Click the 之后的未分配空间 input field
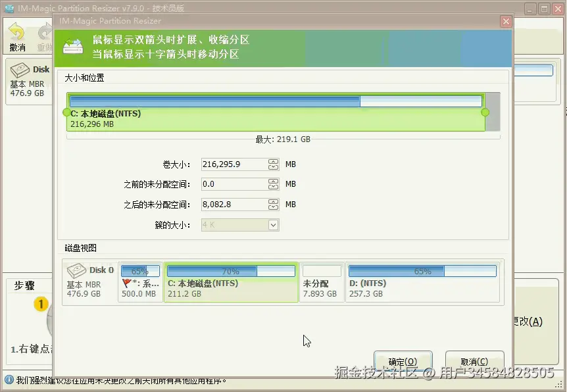The width and height of the screenshot is (567, 392). [x=234, y=205]
